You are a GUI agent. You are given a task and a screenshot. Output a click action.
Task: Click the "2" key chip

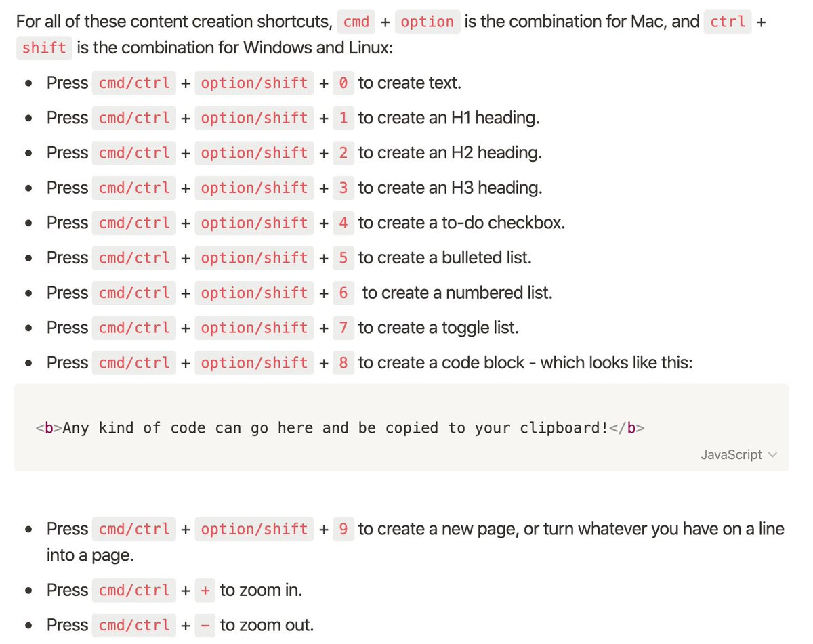point(343,153)
